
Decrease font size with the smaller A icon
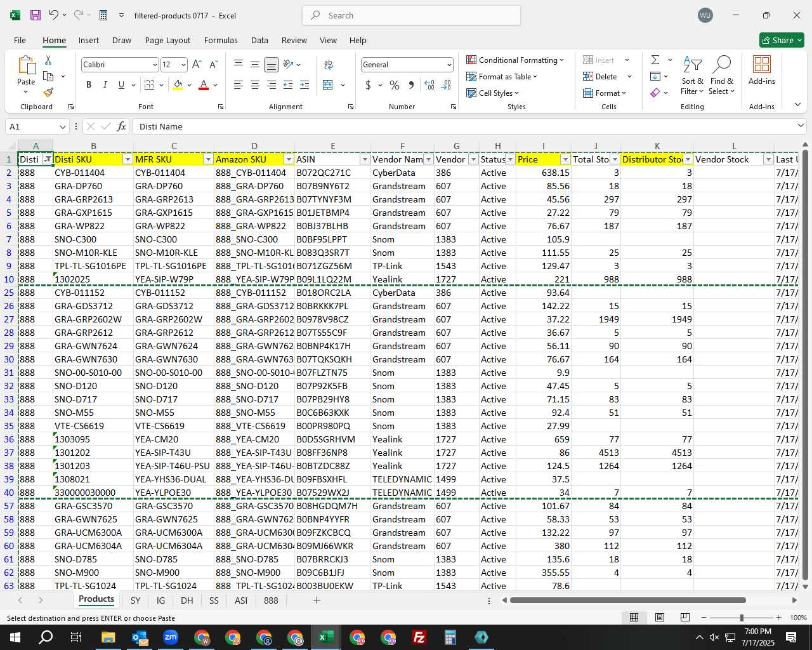click(x=213, y=65)
